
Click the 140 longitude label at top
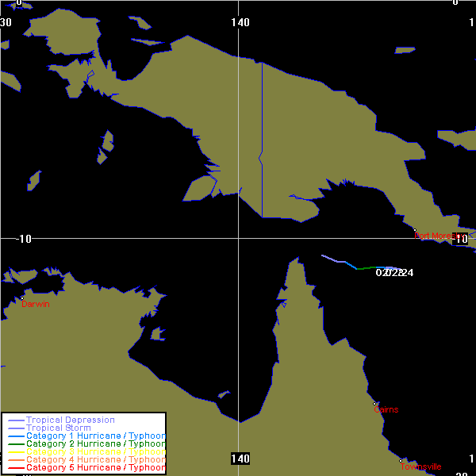pyautogui.click(x=240, y=22)
